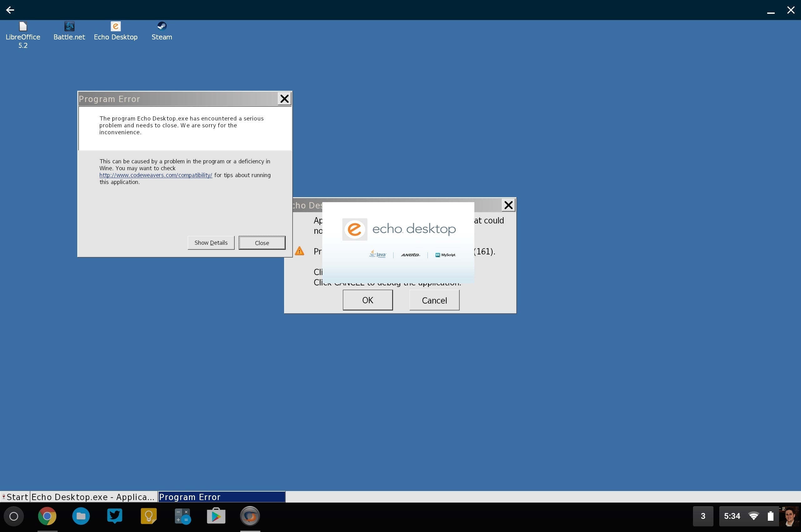Click the Chrome browser icon in taskbar
Screen dimensions: 801x532
(48, 515)
